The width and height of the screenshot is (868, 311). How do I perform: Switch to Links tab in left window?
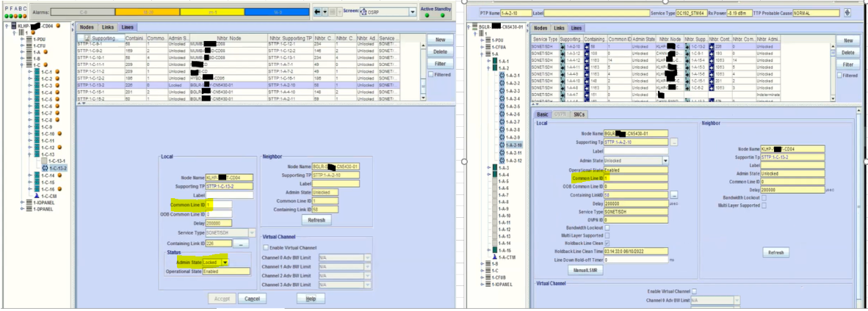pyautogui.click(x=107, y=26)
